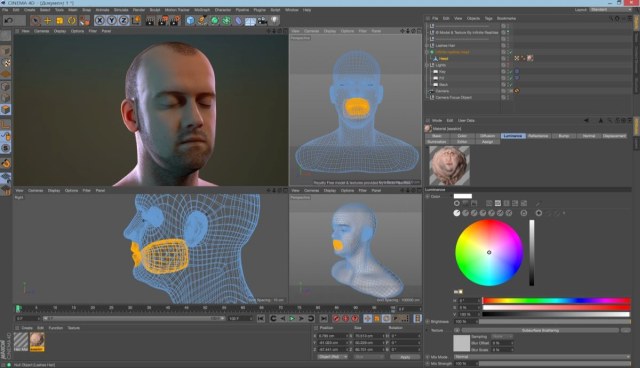640x368 pixels.
Task: Select the Move tool cross icon
Action: (47, 20)
